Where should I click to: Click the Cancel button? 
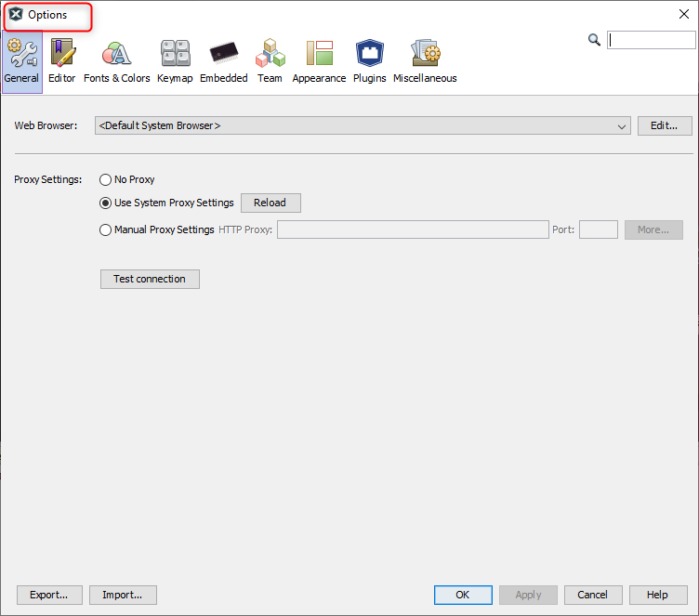[593, 595]
